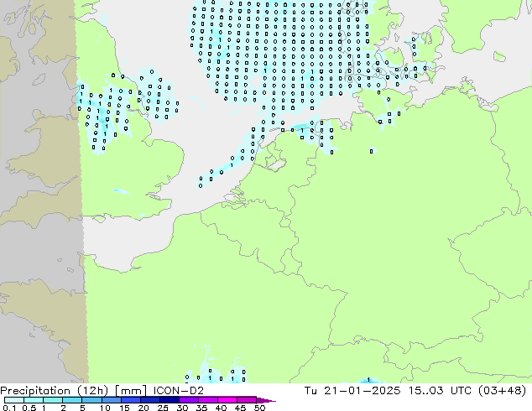Click the 'ICON-D2' model label
The width and height of the screenshot is (532, 411).
179,391
